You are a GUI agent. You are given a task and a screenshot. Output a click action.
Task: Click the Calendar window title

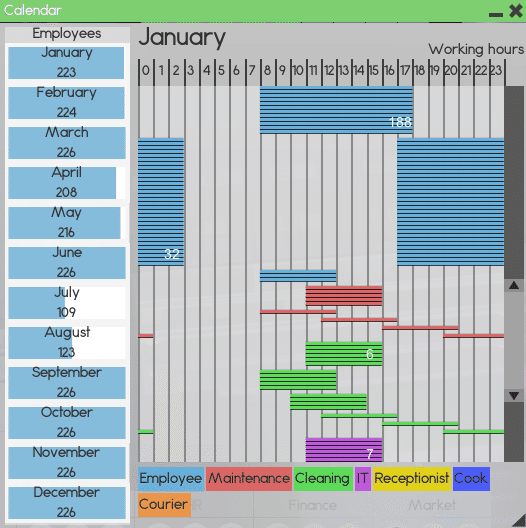pyautogui.click(x=33, y=10)
